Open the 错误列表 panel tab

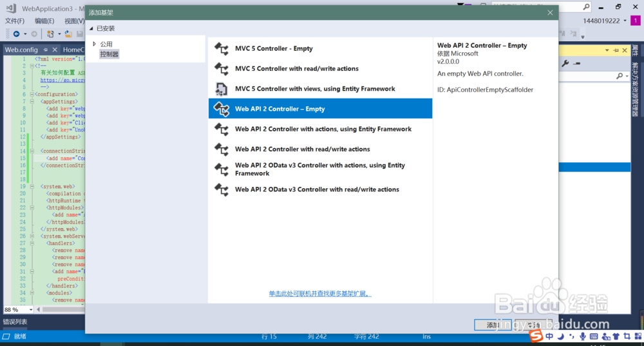coord(15,322)
